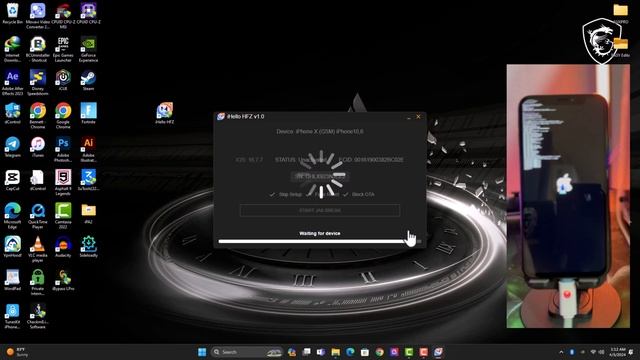Open the Telegram desktop icon

click(12, 147)
